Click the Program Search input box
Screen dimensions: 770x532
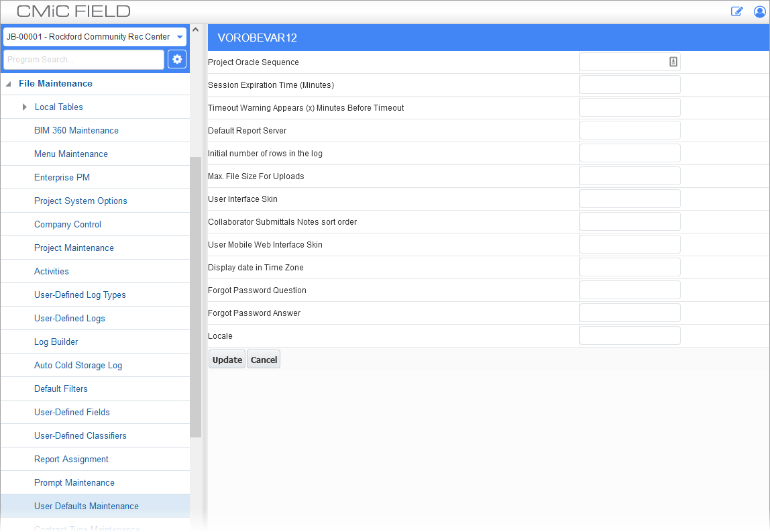pyautogui.click(x=83, y=59)
